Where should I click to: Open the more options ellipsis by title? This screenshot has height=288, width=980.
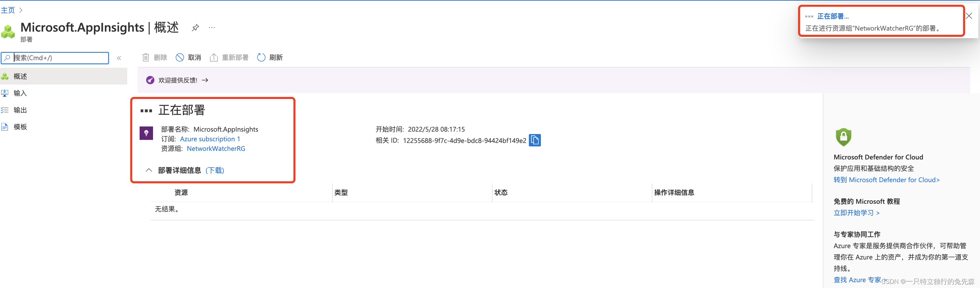(x=212, y=27)
